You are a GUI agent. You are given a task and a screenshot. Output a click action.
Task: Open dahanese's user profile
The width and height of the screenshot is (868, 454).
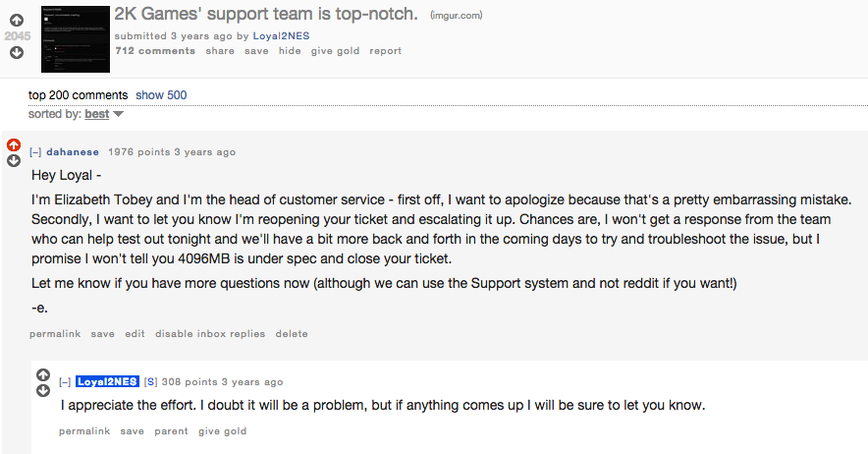coord(74,152)
